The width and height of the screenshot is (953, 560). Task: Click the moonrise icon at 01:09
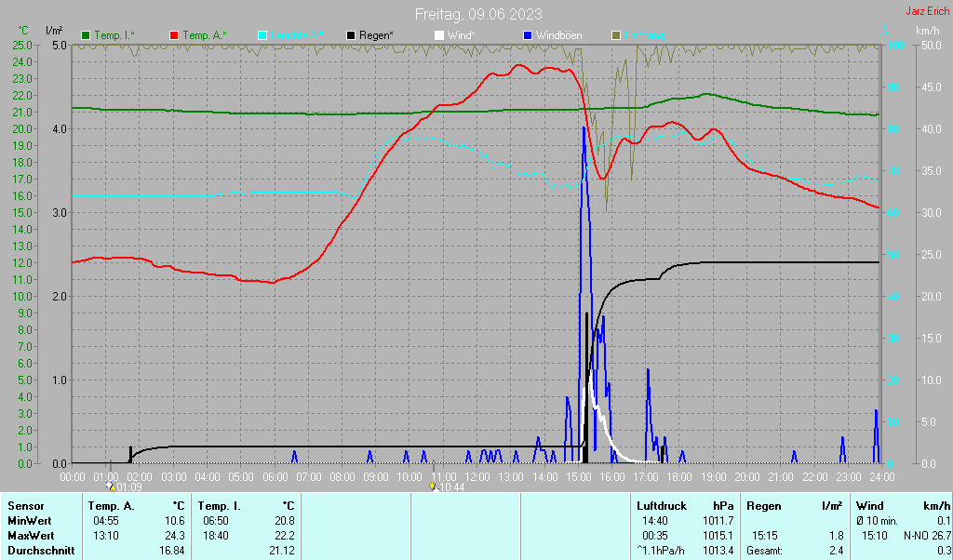111,487
